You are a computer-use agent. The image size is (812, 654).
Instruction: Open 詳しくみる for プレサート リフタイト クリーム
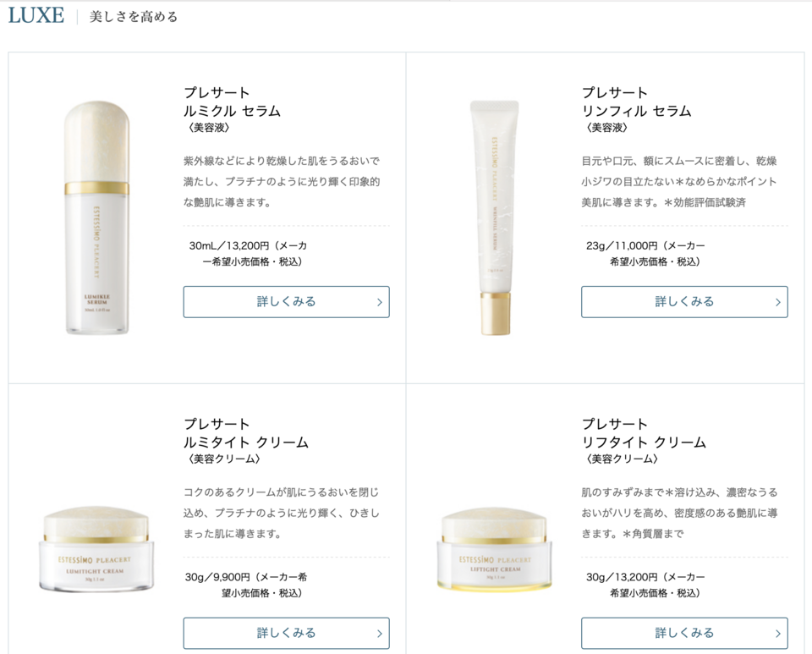[x=684, y=634]
